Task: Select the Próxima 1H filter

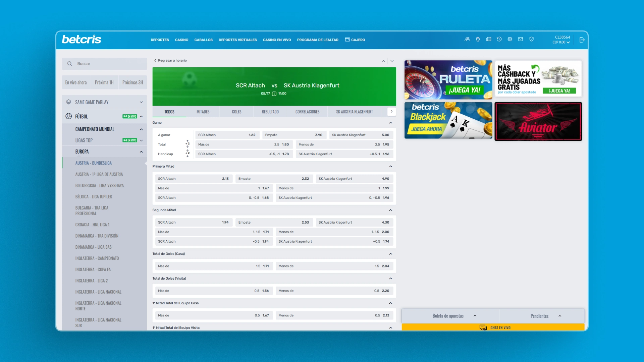Action: [104, 82]
